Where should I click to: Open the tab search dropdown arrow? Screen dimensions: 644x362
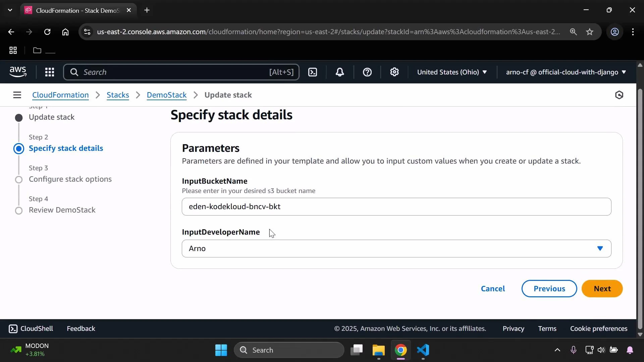point(10,10)
